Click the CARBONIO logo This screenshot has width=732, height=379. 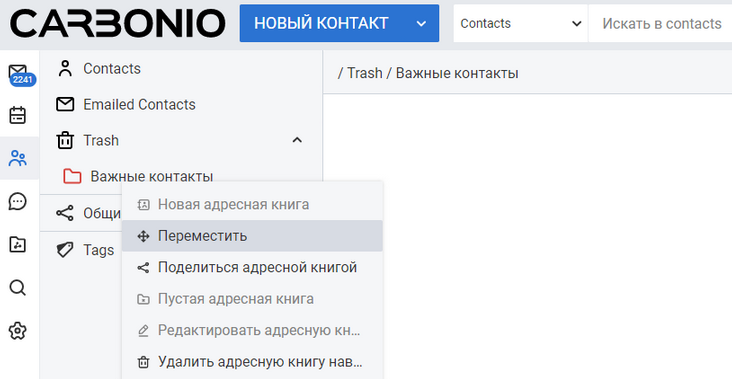(118, 24)
